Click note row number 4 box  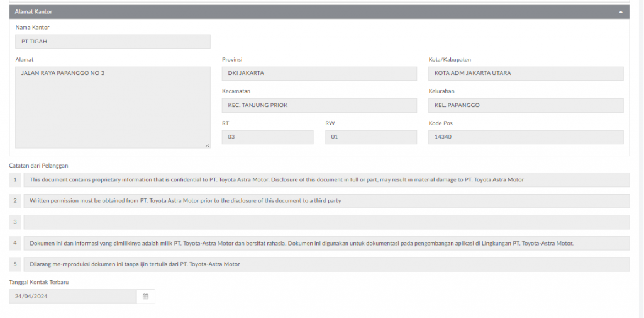tap(15, 243)
